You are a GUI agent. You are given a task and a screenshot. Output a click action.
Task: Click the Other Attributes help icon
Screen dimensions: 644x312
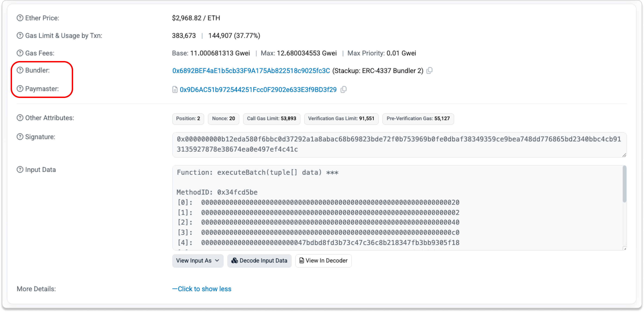click(x=20, y=118)
